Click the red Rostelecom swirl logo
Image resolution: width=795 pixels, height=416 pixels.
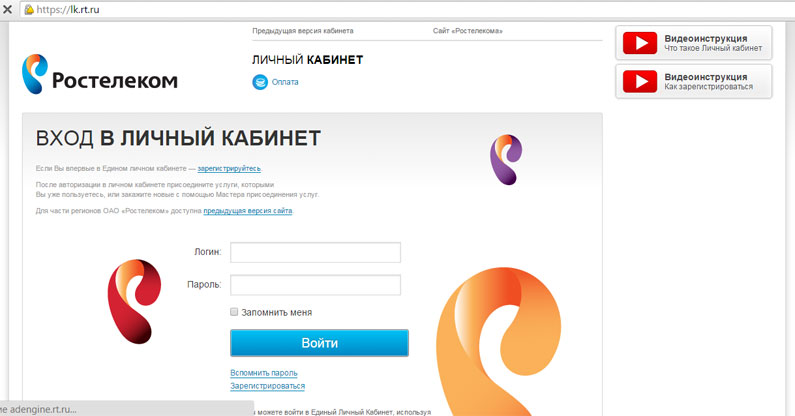pyautogui.click(x=134, y=301)
